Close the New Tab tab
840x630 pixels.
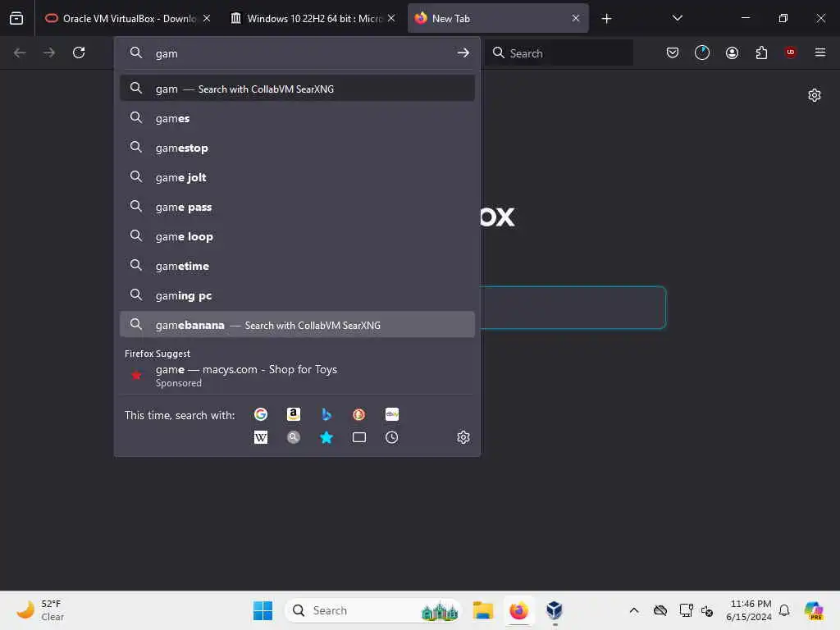(575, 18)
